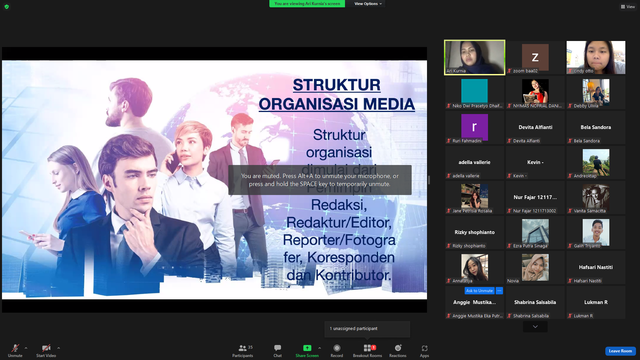The height and width of the screenshot is (360, 640).
Task: Open share options arrow beside Share Screen
Action: coord(319,348)
